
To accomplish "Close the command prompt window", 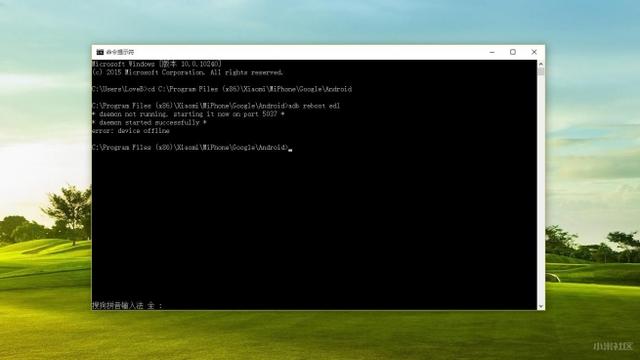I will coord(534,52).
